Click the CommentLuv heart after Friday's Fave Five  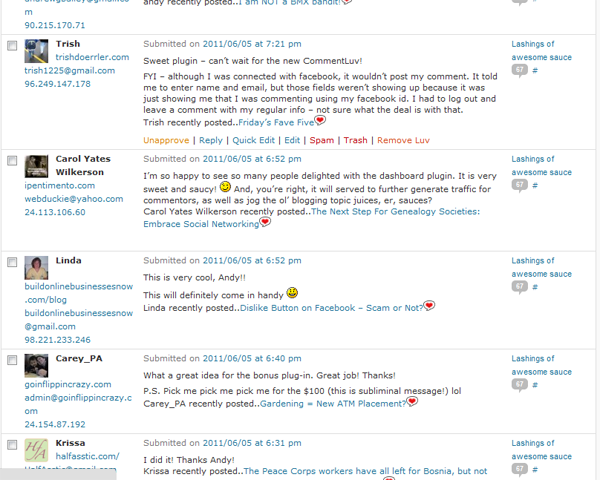(x=320, y=120)
